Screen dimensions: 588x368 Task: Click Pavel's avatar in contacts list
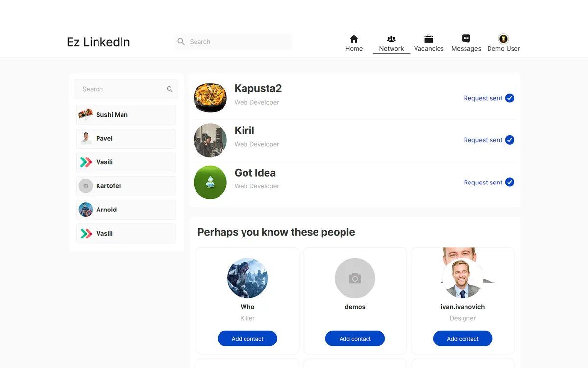click(86, 138)
